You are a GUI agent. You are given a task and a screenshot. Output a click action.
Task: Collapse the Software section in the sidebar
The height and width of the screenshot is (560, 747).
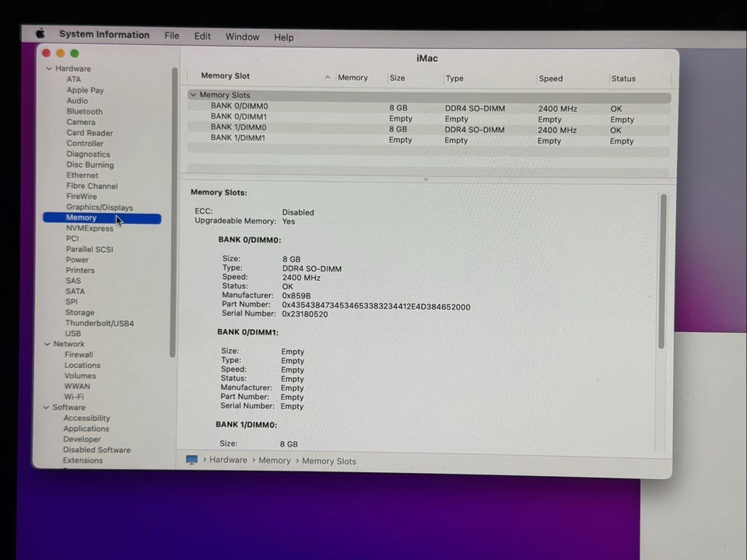click(x=47, y=407)
